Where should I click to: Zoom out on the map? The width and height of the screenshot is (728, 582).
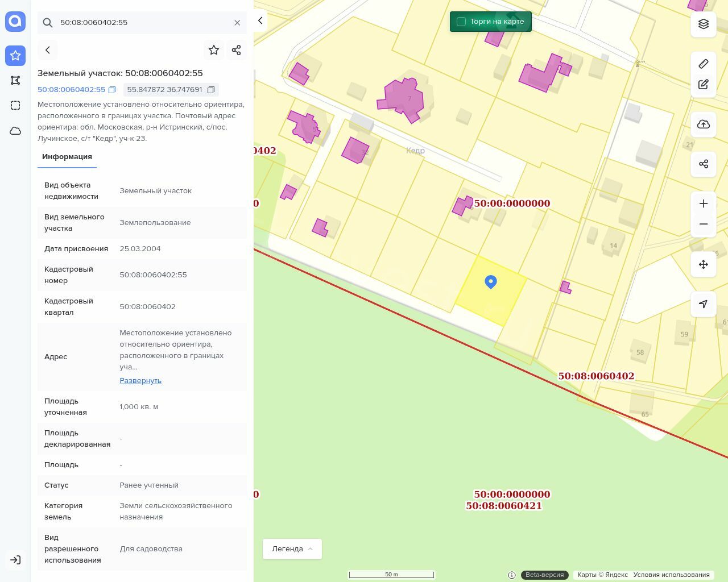tap(704, 224)
